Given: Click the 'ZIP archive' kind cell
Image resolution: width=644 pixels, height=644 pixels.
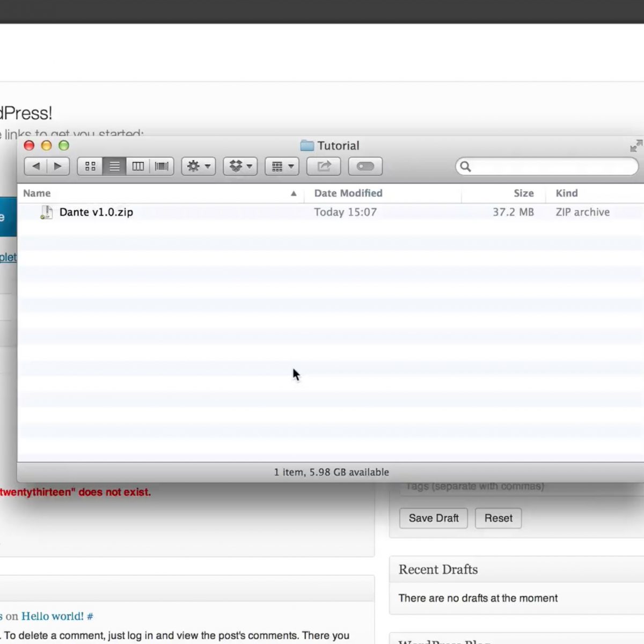Looking at the screenshot, I should coord(583,212).
